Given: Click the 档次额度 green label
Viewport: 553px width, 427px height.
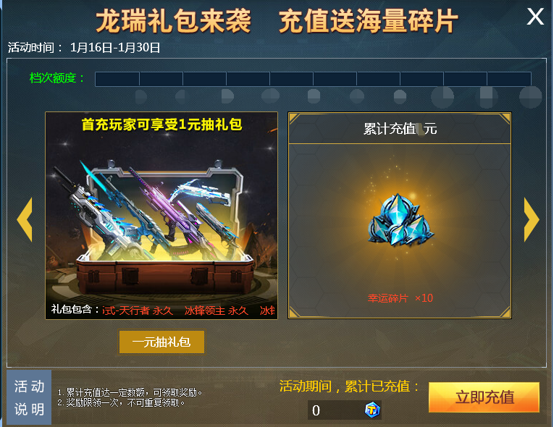Looking at the screenshot, I should coord(57,78).
